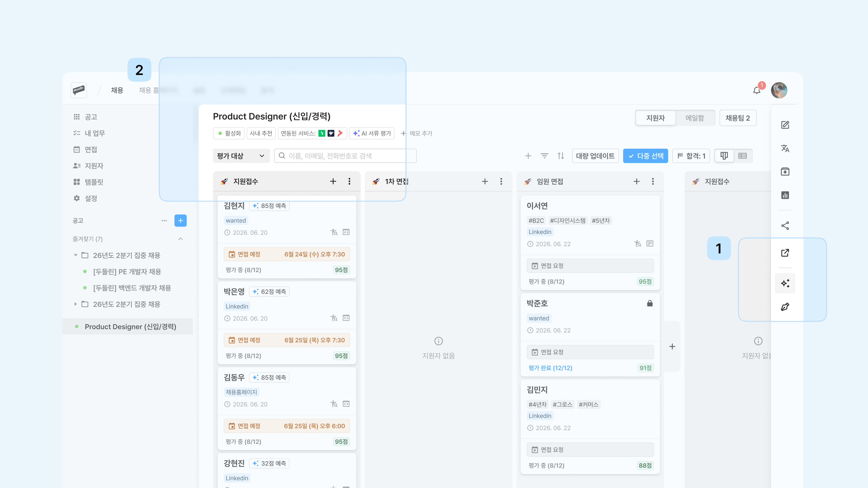Switch to kanban board view
Viewport: 868px width, 488px height.
pos(724,156)
